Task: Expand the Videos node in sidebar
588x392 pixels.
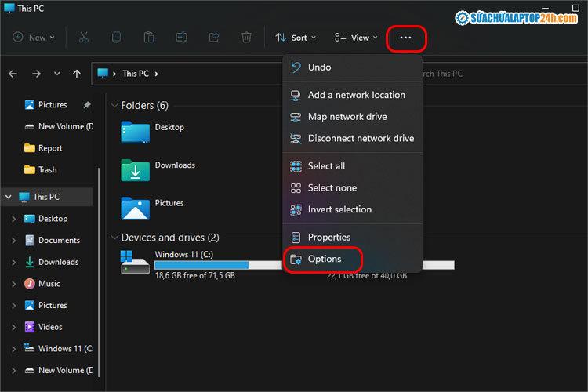Action: click(13, 328)
